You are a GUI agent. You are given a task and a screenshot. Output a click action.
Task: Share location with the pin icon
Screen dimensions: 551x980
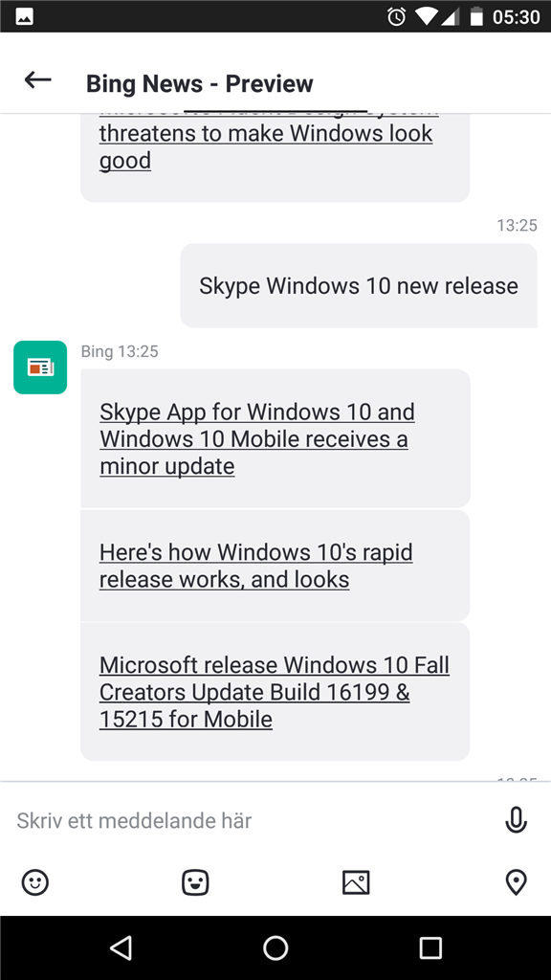coord(516,882)
